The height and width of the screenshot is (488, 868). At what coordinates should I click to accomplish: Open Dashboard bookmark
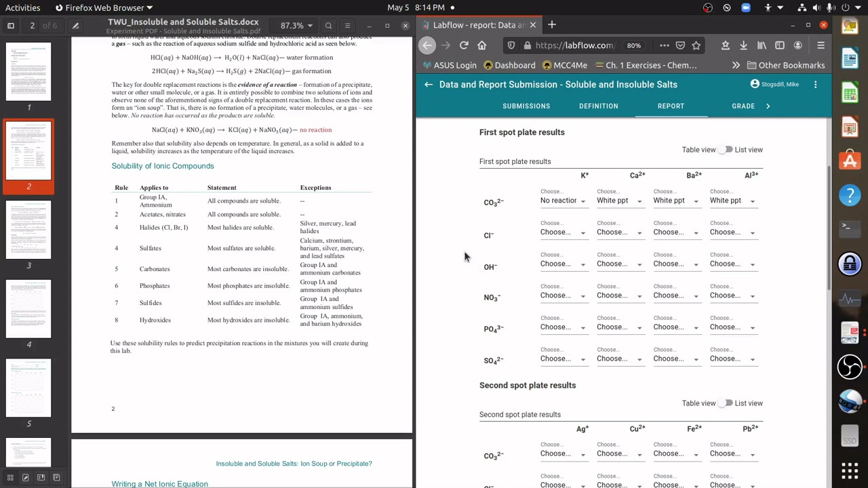(509, 66)
